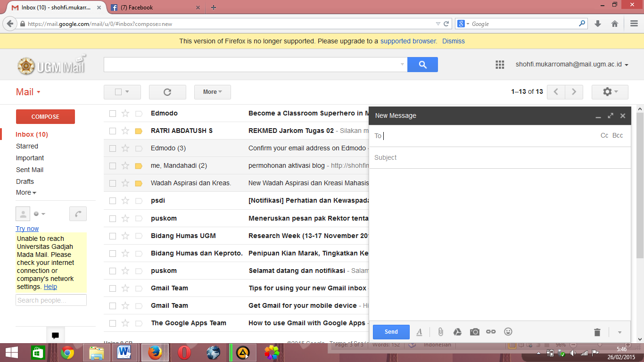Discard draft with the trash icon
644x362 pixels.
[x=597, y=332]
